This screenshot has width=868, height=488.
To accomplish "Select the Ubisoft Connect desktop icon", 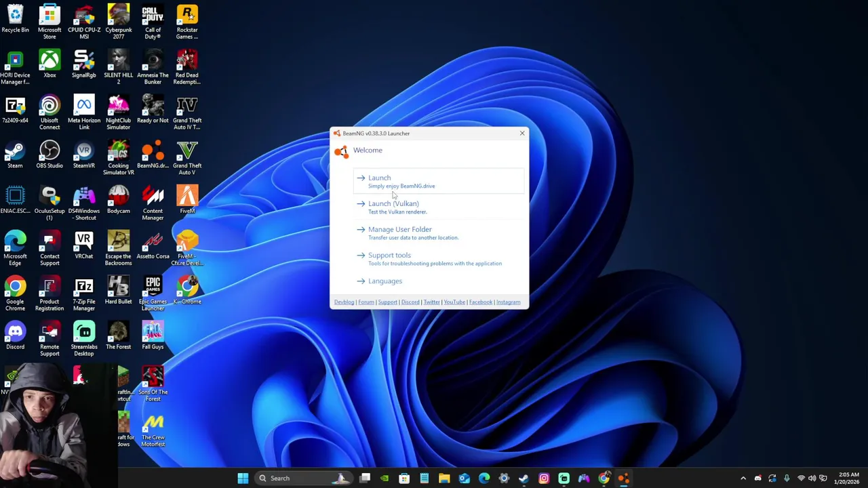I will click(x=50, y=113).
